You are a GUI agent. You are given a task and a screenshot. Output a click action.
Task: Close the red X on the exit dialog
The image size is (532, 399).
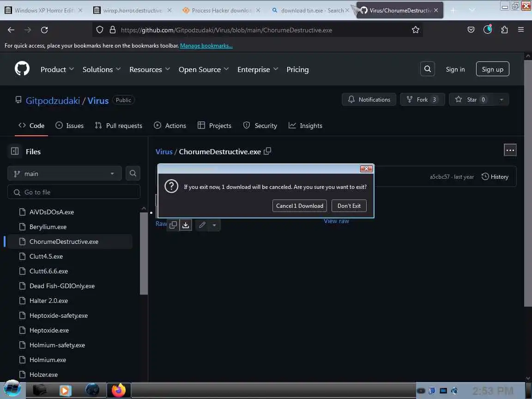(x=366, y=169)
